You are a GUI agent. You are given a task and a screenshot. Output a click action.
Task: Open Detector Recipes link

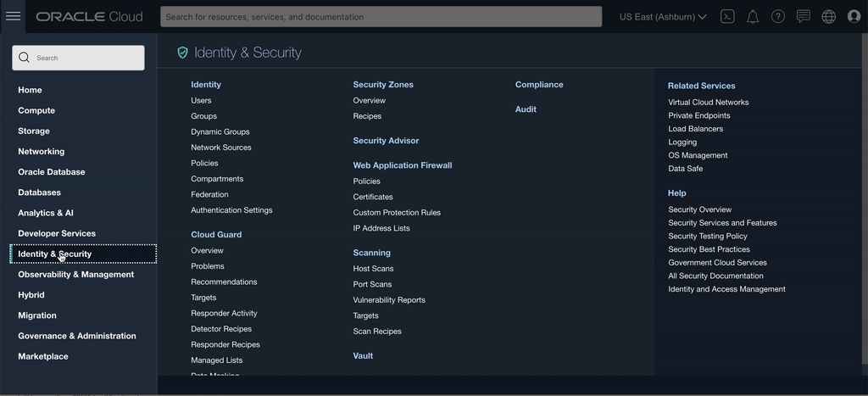click(221, 328)
